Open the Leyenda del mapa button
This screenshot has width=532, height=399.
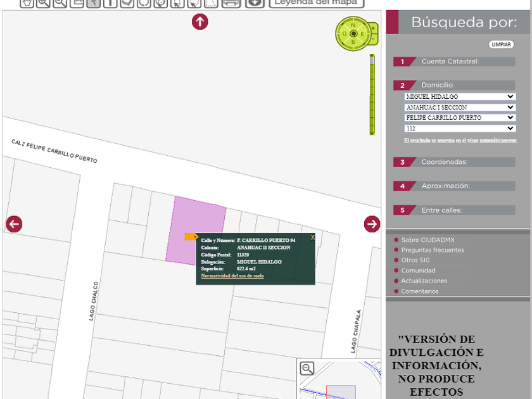[x=317, y=3]
